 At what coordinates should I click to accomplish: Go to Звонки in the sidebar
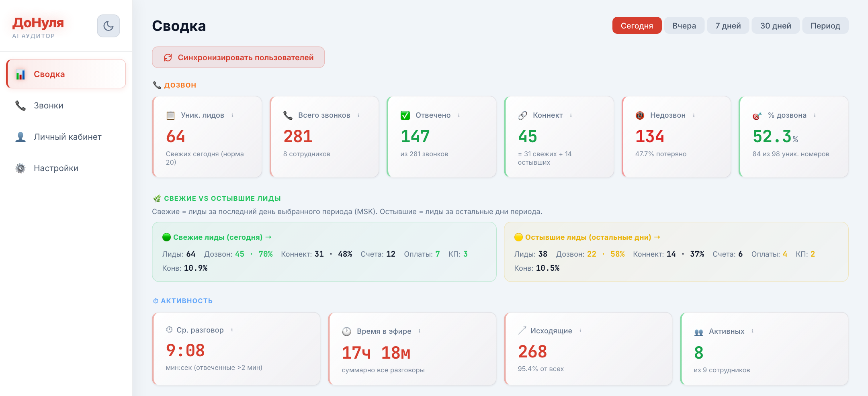pyautogui.click(x=66, y=105)
